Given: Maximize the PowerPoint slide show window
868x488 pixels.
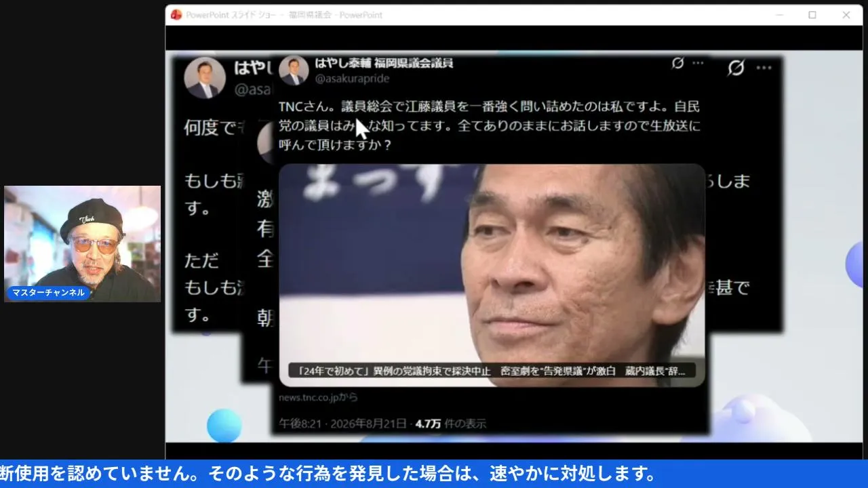Looking at the screenshot, I should (x=812, y=15).
